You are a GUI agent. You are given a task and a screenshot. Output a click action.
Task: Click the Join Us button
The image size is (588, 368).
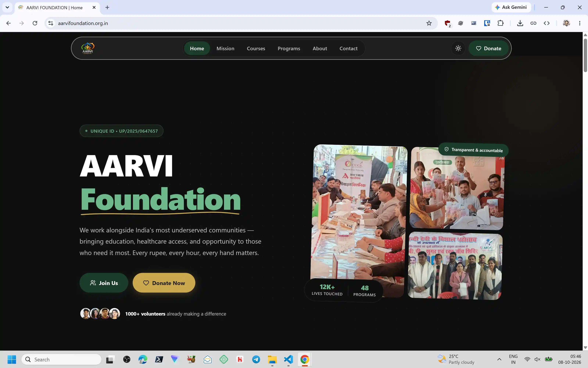pos(104,283)
